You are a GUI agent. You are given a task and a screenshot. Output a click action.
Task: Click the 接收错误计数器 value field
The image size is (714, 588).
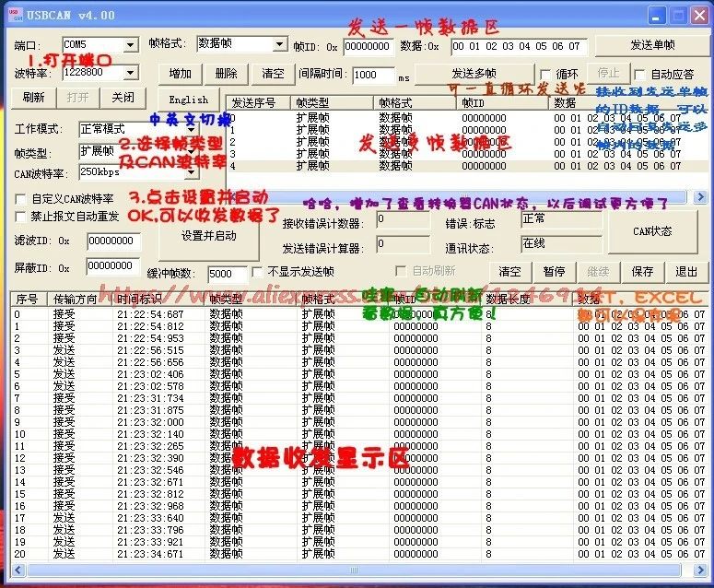click(x=403, y=220)
